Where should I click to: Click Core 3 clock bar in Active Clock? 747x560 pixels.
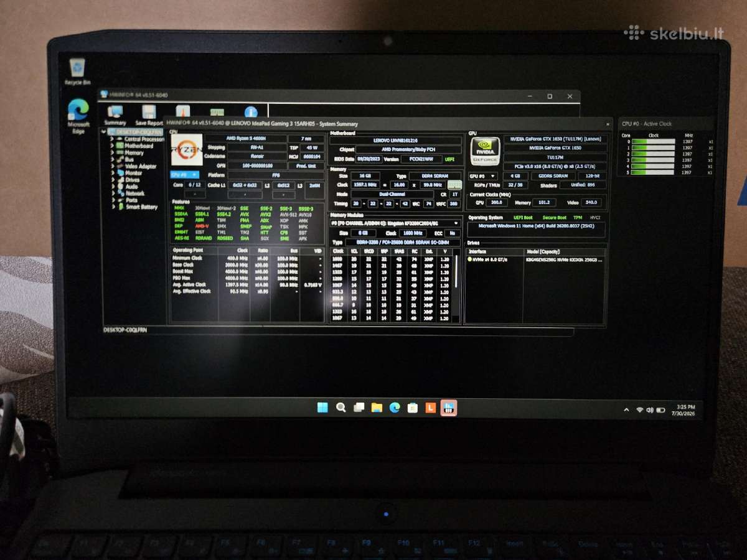pyautogui.click(x=653, y=161)
